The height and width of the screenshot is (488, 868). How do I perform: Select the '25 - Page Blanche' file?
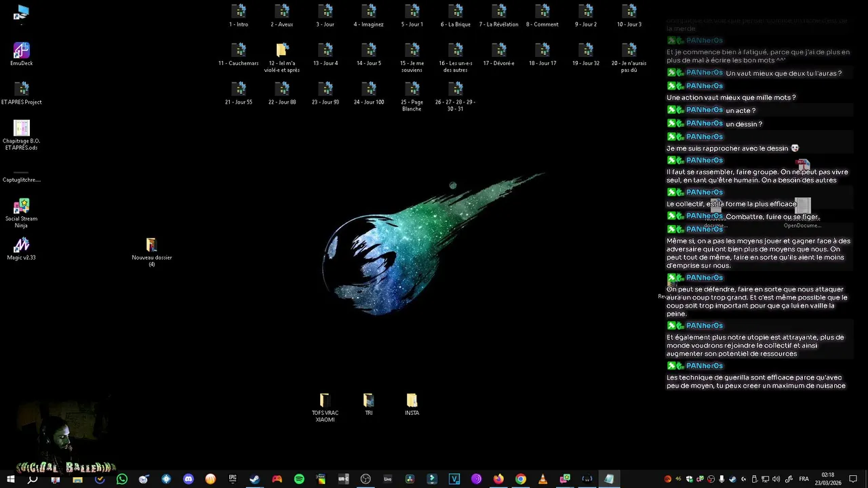412,97
